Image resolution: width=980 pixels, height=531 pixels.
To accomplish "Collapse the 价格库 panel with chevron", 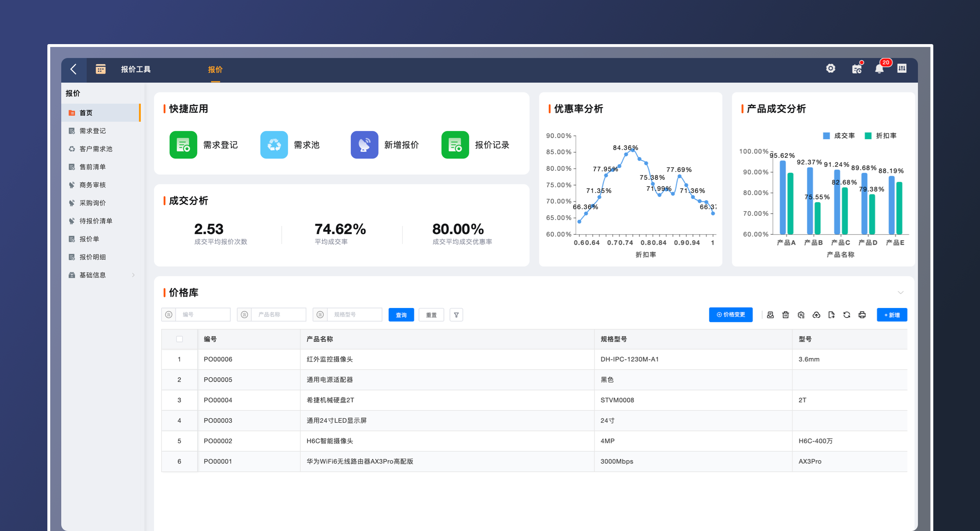I will [900, 292].
